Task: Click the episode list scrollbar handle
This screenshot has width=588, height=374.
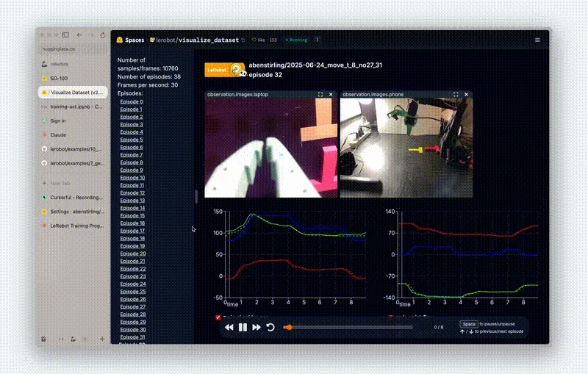Action: click(x=196, y=196)
